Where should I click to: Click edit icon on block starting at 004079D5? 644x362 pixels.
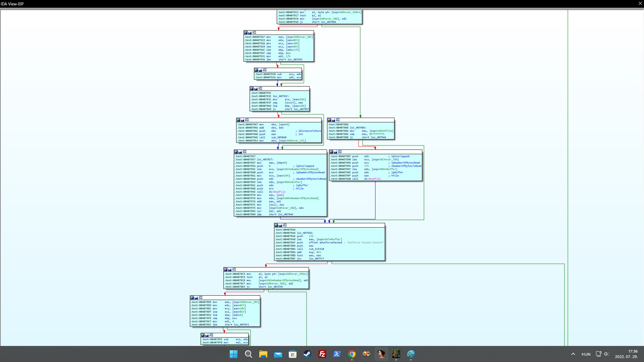tap(196, 298)
